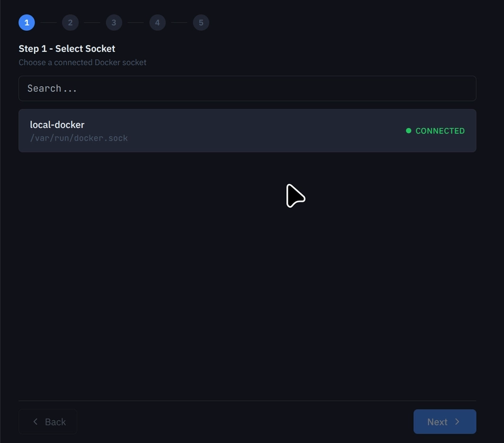This screenshot has height=443, width=504.
Task: Jump to step 5 indicator
Action: (201, 23)
